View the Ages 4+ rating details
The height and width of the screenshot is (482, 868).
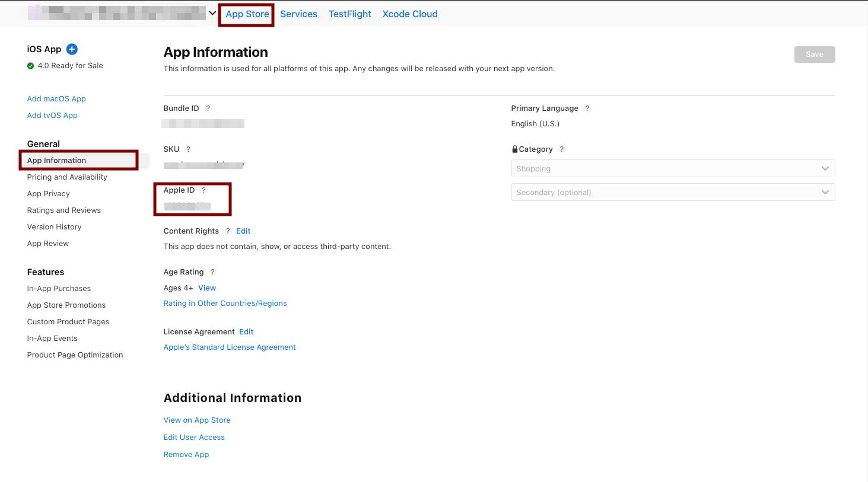pos(207,288)
